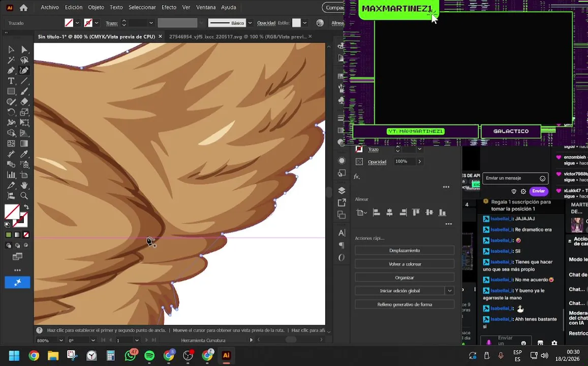Screen dimensions: 588x366
Task: Select the Paintbrush tool
Action: tap(24, 91)
